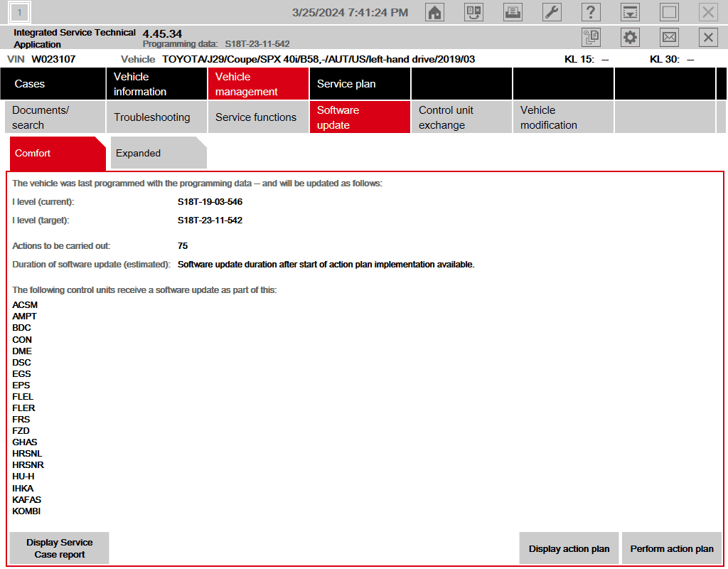This screenshot has height=569, width=728.
Task: Open the connection manager icon
Action: point(473,12)
